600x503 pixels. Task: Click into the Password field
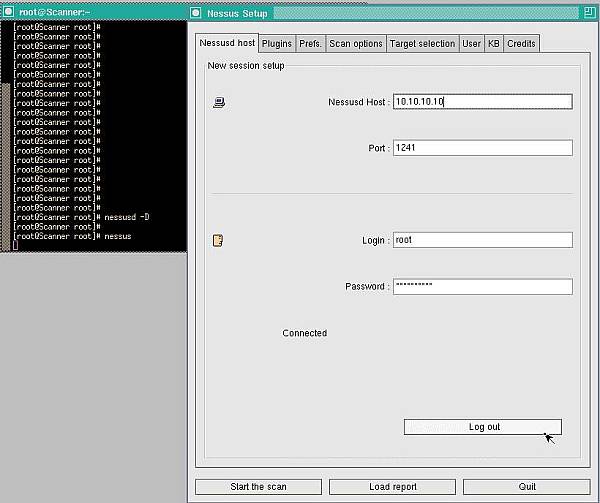coord(483,286)
